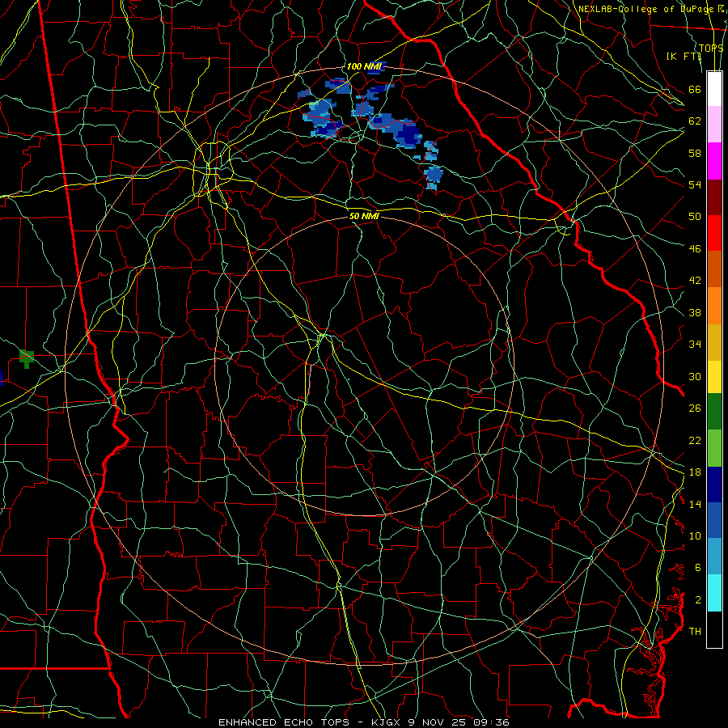Click the bright red legend swatch near 46
This screenshot has height=728, width=728.
[714, 233]
